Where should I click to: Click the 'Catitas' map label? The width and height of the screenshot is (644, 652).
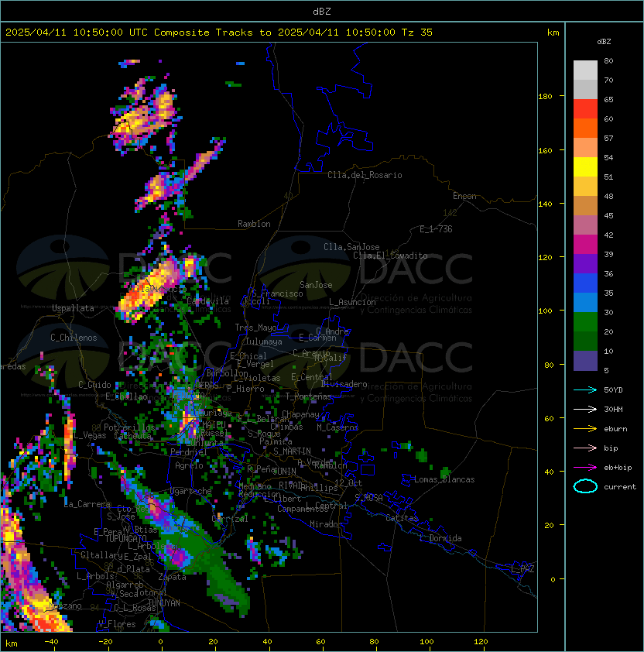click(402, 518)
